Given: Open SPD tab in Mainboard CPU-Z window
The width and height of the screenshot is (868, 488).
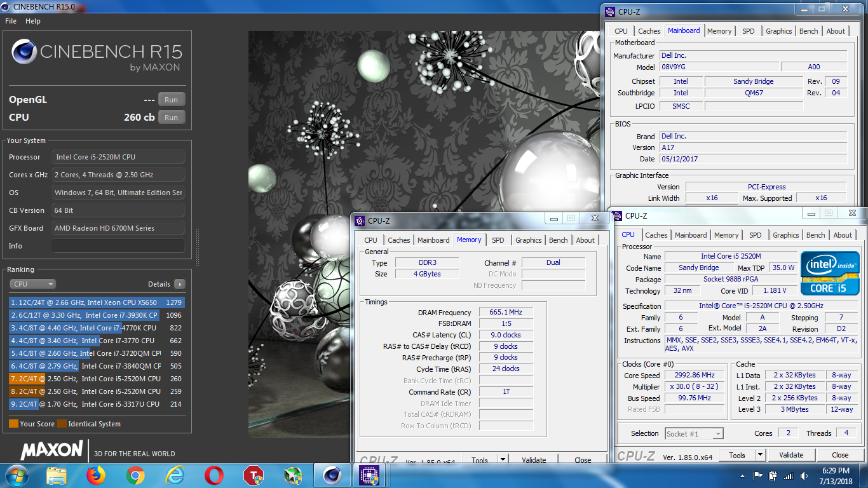Looking at the screenshot, I should pyautogui.click(x=749, y=31).
